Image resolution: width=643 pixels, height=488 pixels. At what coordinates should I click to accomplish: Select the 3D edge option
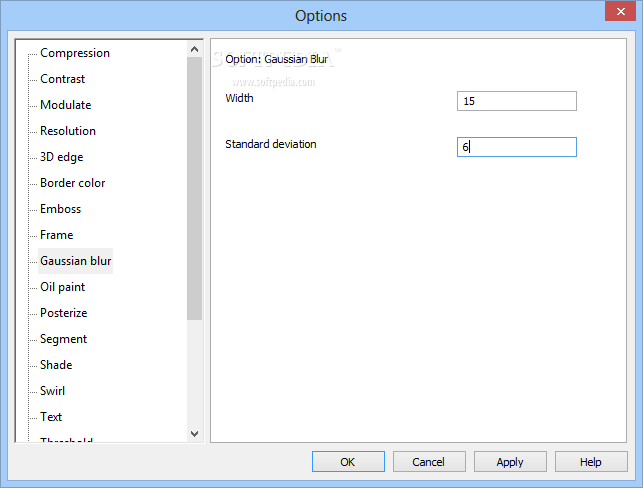(62, 157)
